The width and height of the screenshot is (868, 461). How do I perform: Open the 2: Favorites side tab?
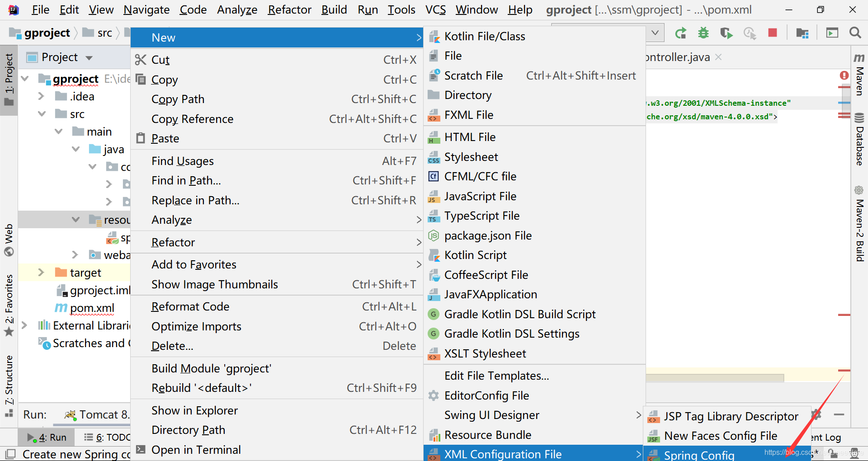coord(9,305)
